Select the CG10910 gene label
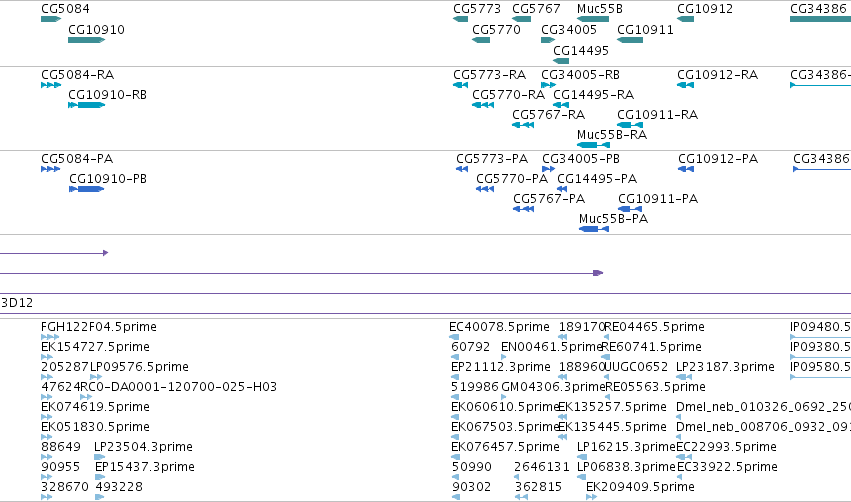The image size is (851, 502). click(x=96, y=30)
